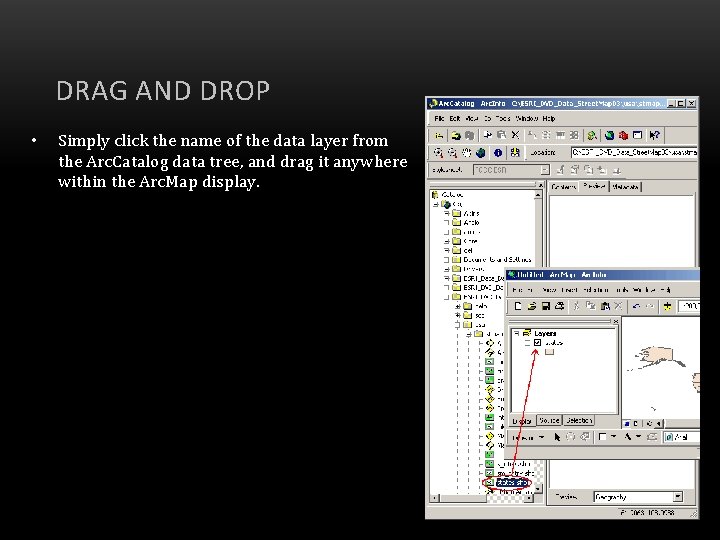Screen dimensions: 720x540
Task: Collapse Layers data frame in ArcMap
Action: point(517,333)
